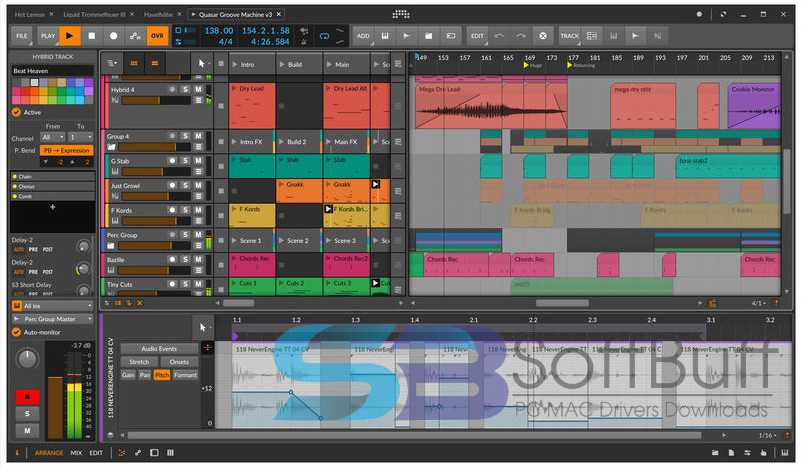
Task: Stop the transport
Action: click(x=92, y=36)
